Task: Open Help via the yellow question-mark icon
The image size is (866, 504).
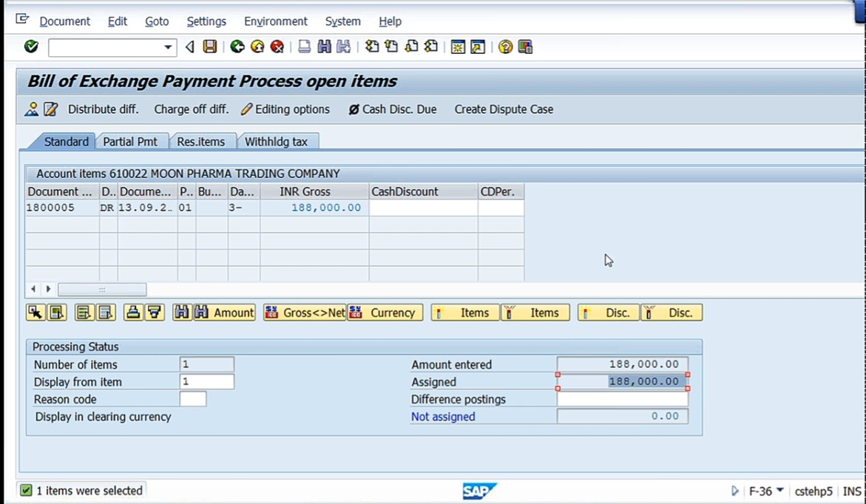Action: tap(505, 47)
